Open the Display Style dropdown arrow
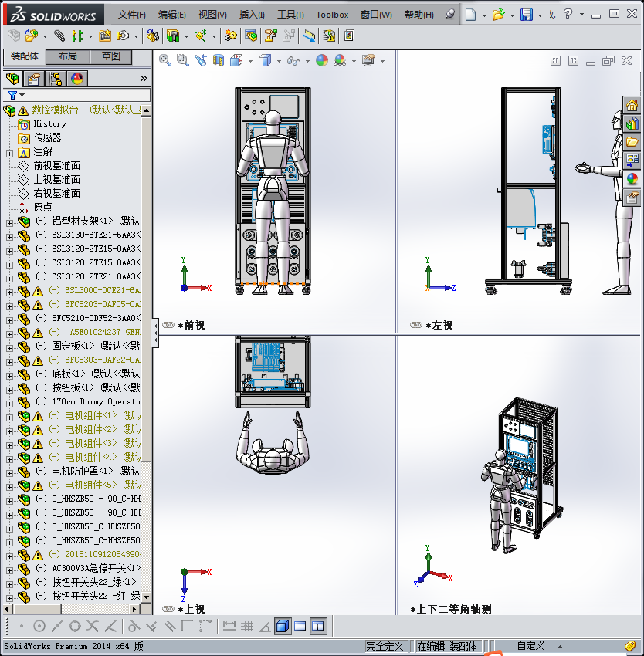 (x=279, y=61)
